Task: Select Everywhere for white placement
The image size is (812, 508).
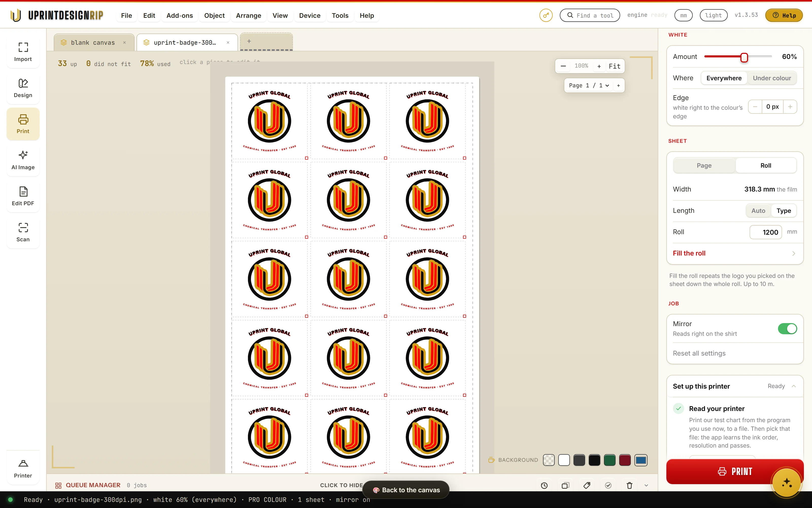Action: 724,78
